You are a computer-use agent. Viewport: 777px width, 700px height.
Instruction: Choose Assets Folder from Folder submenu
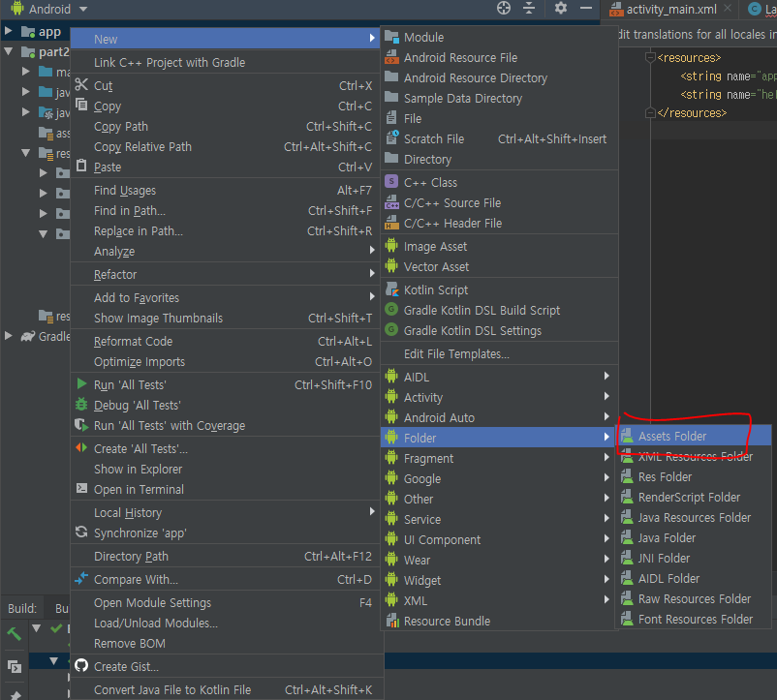(693, 436)
